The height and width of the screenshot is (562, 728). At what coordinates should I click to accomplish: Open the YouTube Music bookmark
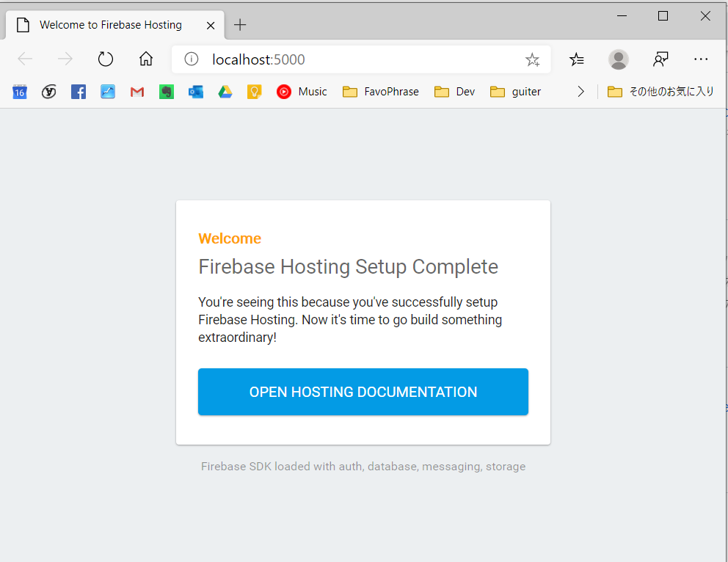(x=302, y=91)
